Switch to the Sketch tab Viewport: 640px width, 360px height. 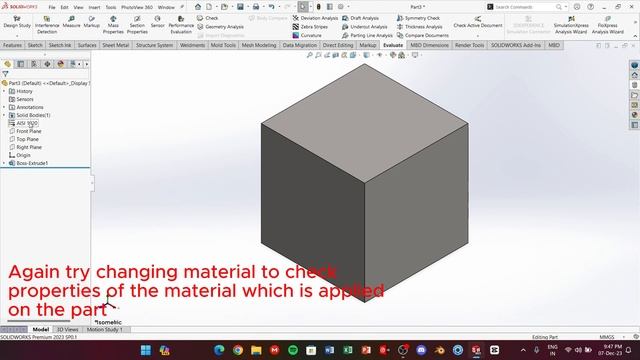pos(35,45)
